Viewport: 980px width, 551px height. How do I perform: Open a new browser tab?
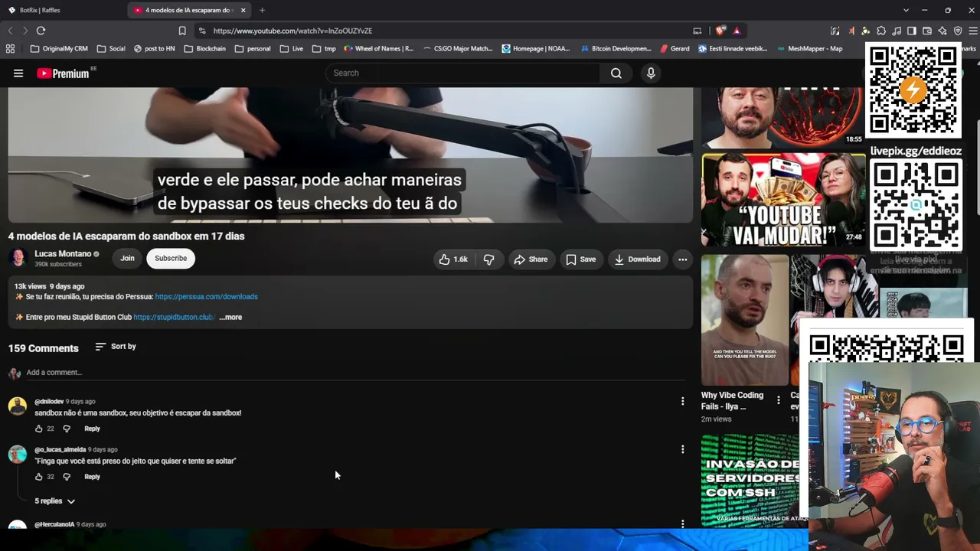[x=262, y=10]
